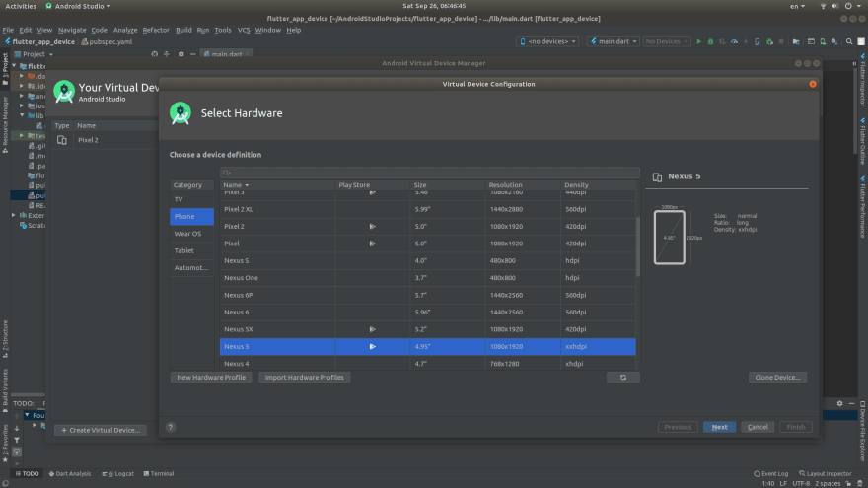
Task: Hide Project panel with minus icon
Action: tap(192, 54)
